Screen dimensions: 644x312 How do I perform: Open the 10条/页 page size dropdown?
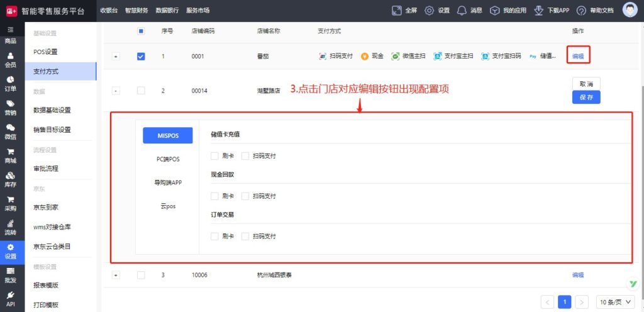[615, 302]
